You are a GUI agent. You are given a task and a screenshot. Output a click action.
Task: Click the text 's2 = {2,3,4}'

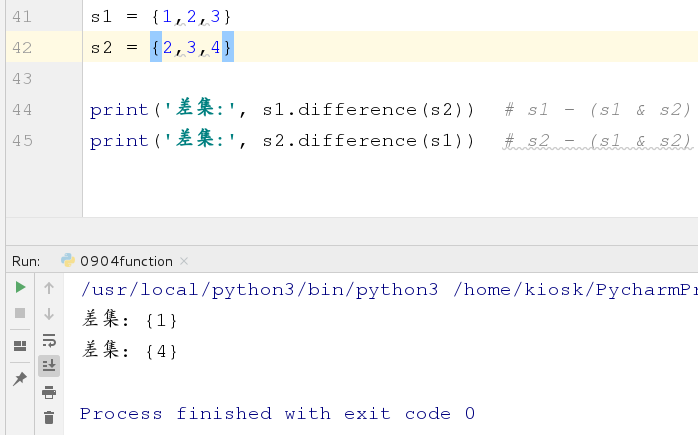[x=162, y=48]
